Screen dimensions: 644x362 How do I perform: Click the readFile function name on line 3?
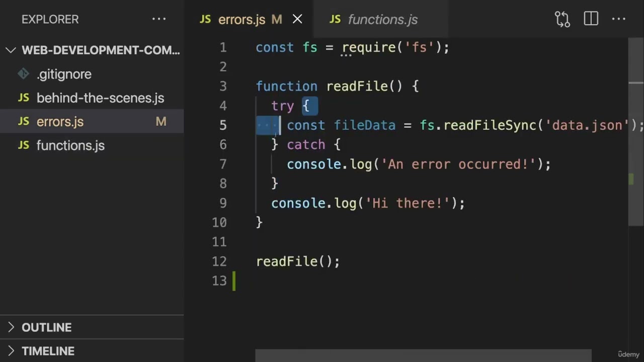(357, 86)
